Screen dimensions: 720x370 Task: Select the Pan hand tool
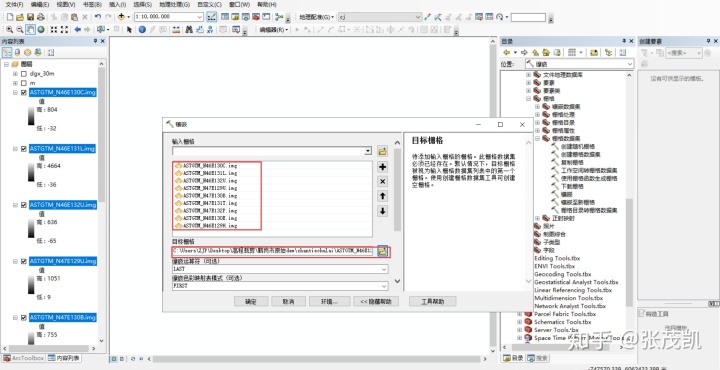(30, 29)
